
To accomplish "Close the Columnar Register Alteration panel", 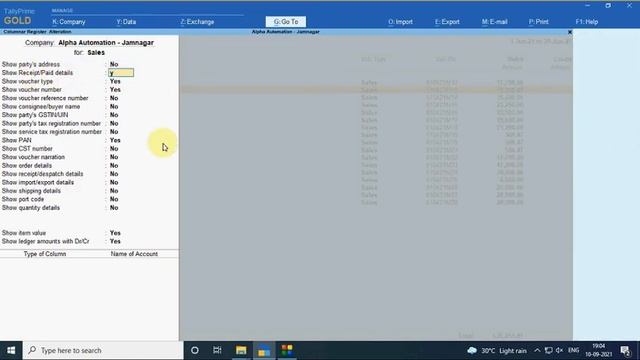I will [x=570, y=32].
